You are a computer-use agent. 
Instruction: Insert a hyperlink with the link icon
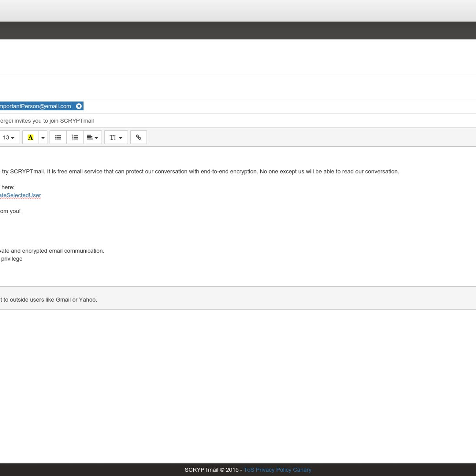point(139,137)
